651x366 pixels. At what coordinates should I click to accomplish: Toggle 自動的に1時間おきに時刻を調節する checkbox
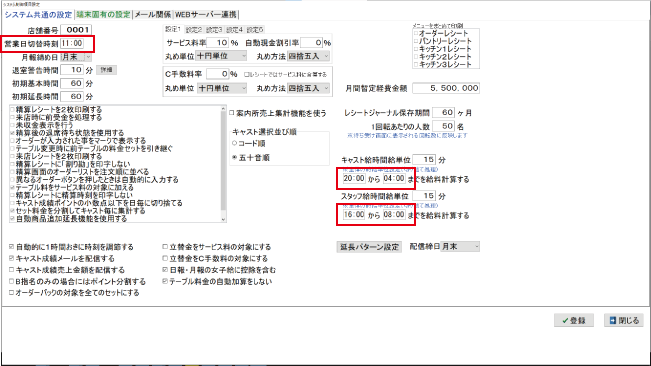click(12, 247)
